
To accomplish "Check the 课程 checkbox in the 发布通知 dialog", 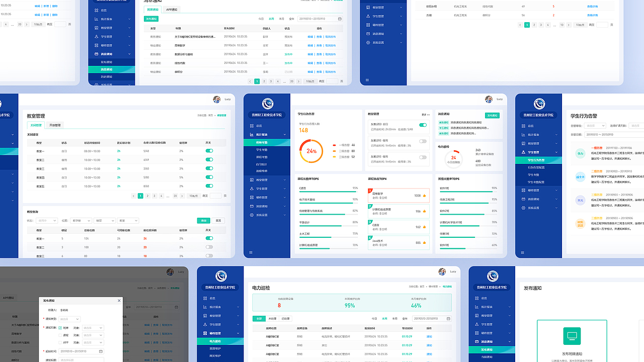I will (60, 335).
